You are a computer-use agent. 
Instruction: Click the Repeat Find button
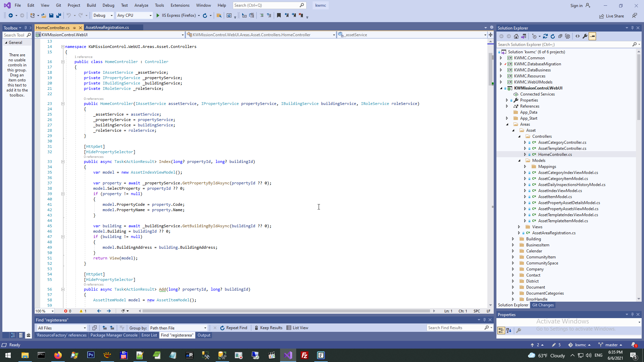click(x=233, y=328)
